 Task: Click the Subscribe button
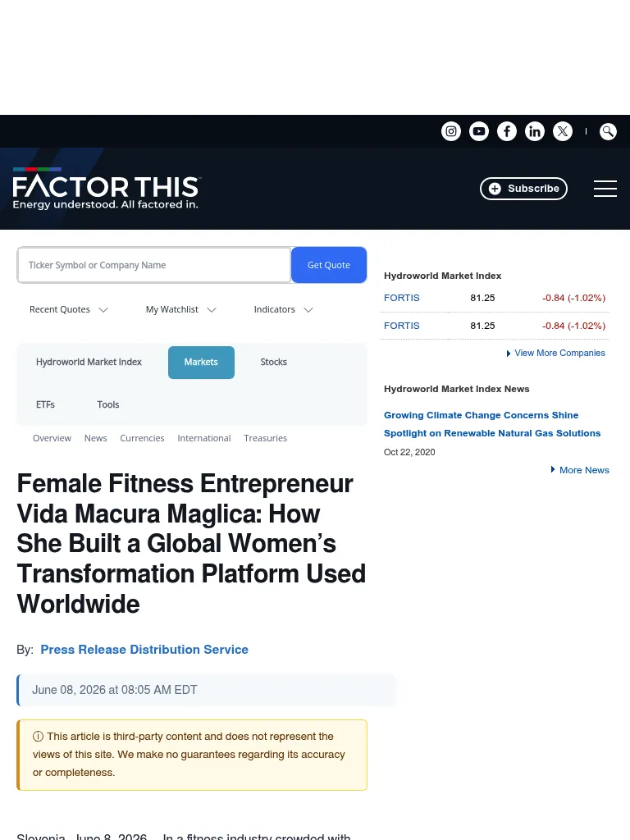[523, 189]
